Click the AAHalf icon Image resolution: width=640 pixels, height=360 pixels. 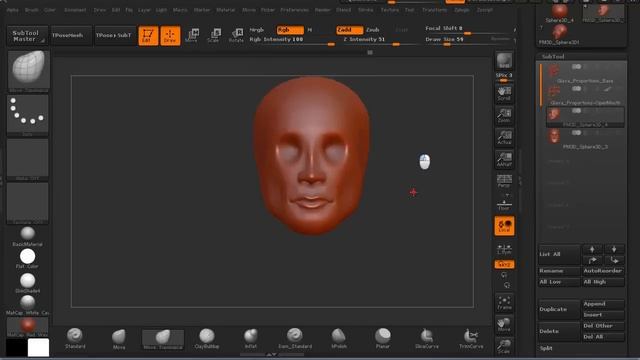pyautogui.click(x=504, y=160)
